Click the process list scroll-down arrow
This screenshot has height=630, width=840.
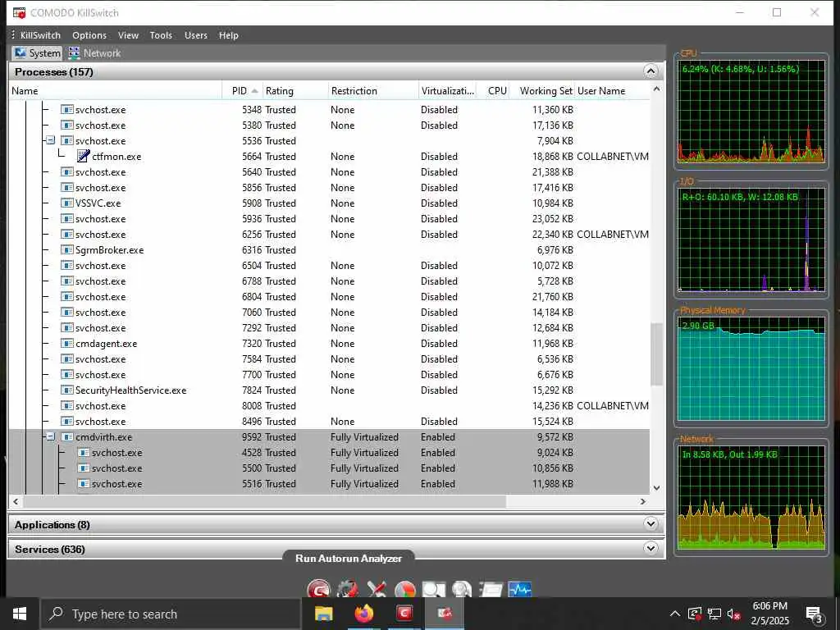pos(657,488)
